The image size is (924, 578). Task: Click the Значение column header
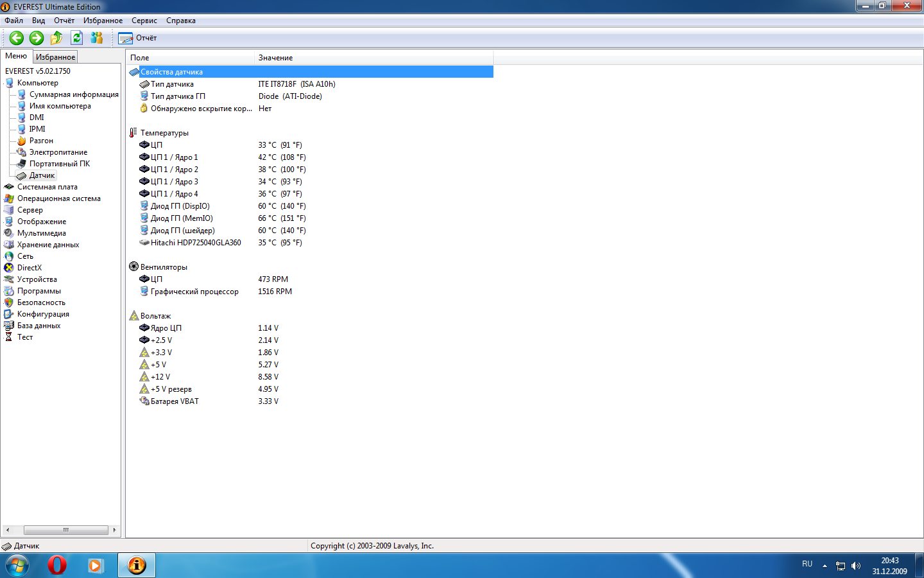tap(373, 58)
